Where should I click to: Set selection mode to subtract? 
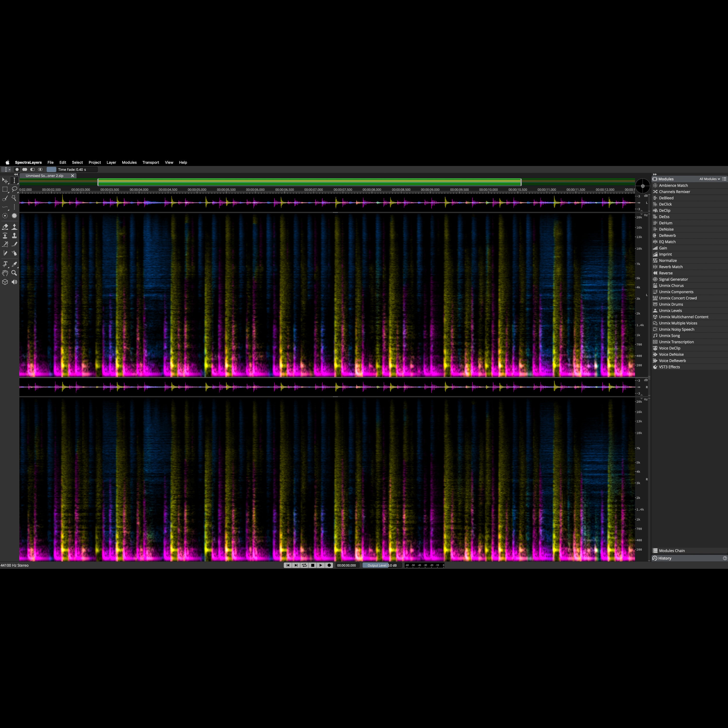pyautogui.click(x=33, y=170)
